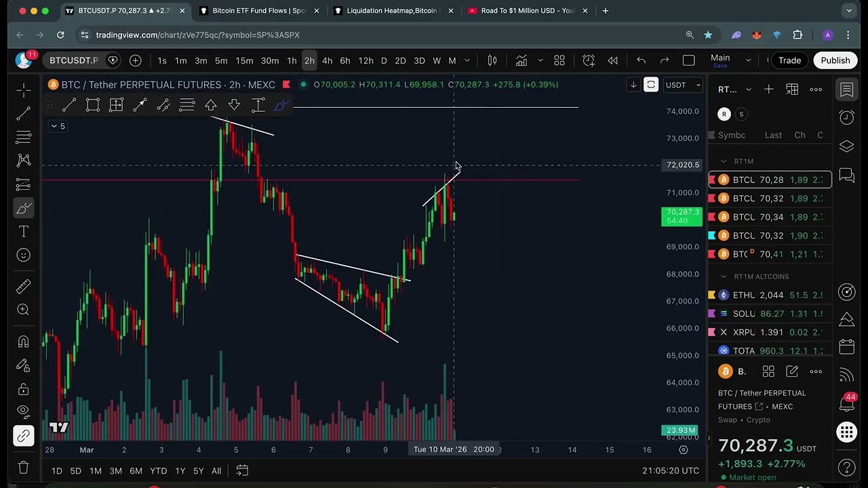Toggle the R filter in watchlist

click(724, 114)
